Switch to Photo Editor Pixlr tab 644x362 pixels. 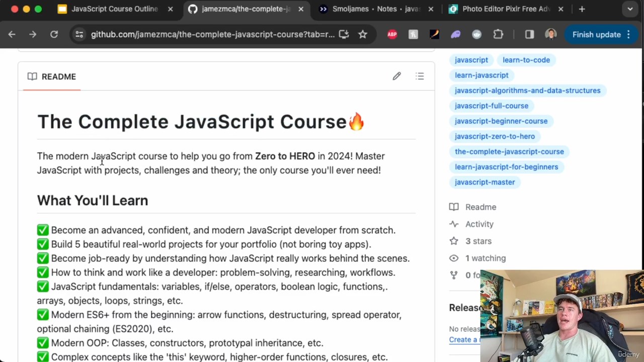507,9
